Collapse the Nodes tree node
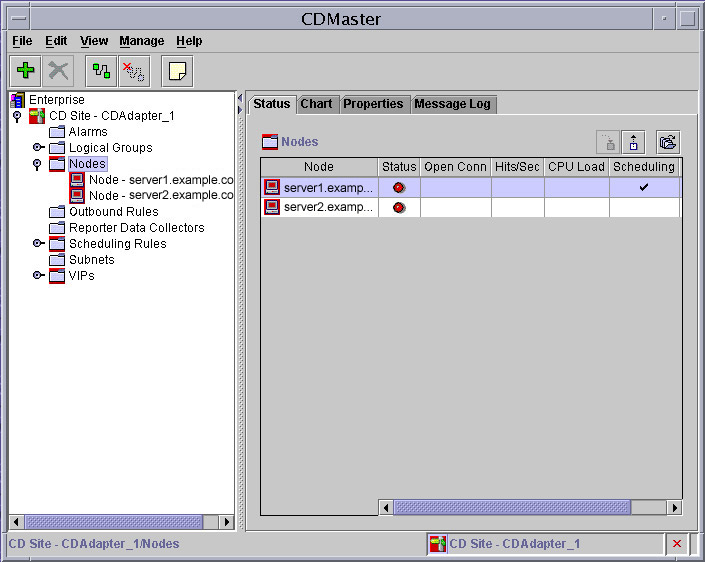This screenshot has width=705, height=562. (37, 165)
